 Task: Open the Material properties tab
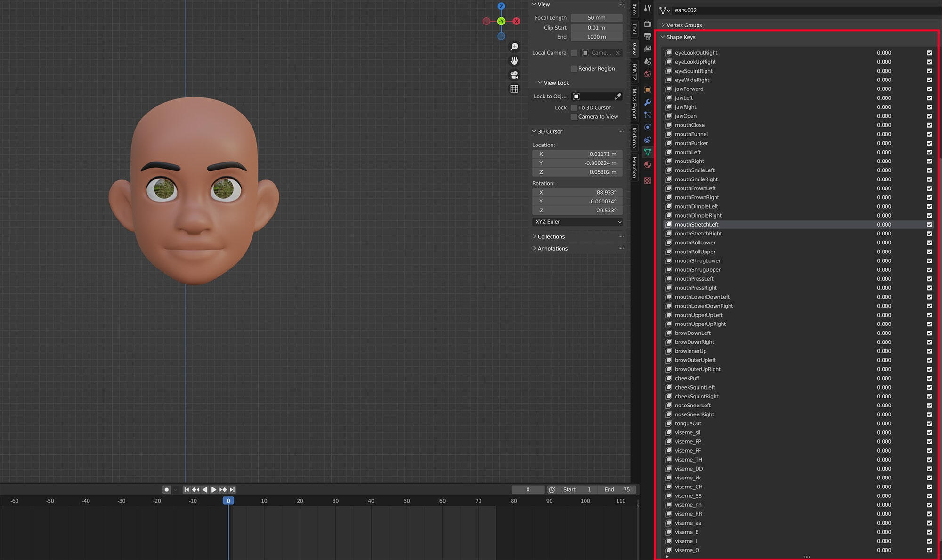click(648, 165)
